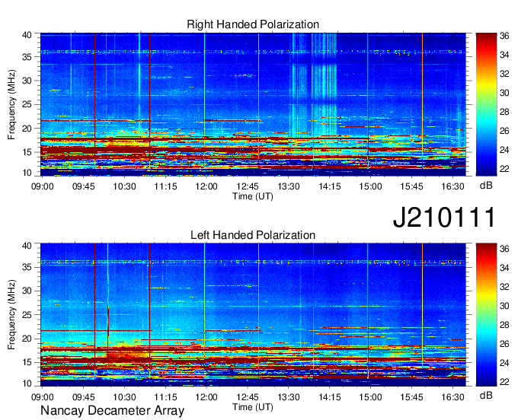
Task: Click "25" frequency tick on Right Handed plot
Action: (x=27, y=104)
